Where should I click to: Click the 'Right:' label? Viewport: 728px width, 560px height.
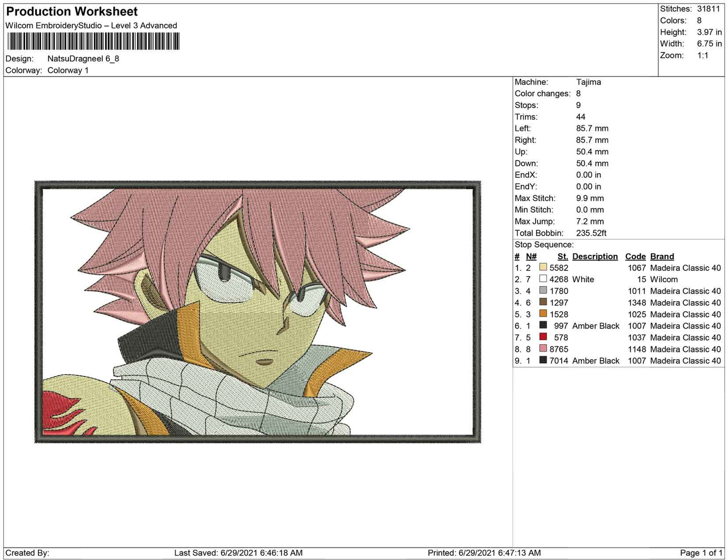(525, 140)
